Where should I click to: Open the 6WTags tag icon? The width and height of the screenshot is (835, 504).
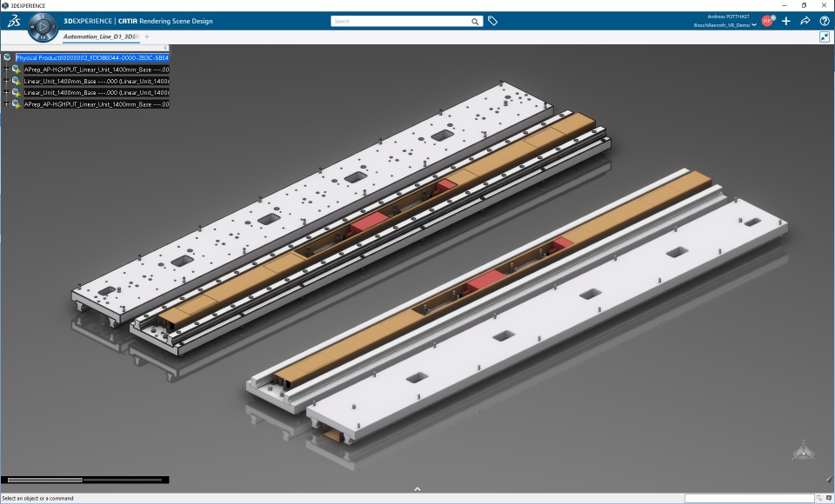[x=492, y=21]
